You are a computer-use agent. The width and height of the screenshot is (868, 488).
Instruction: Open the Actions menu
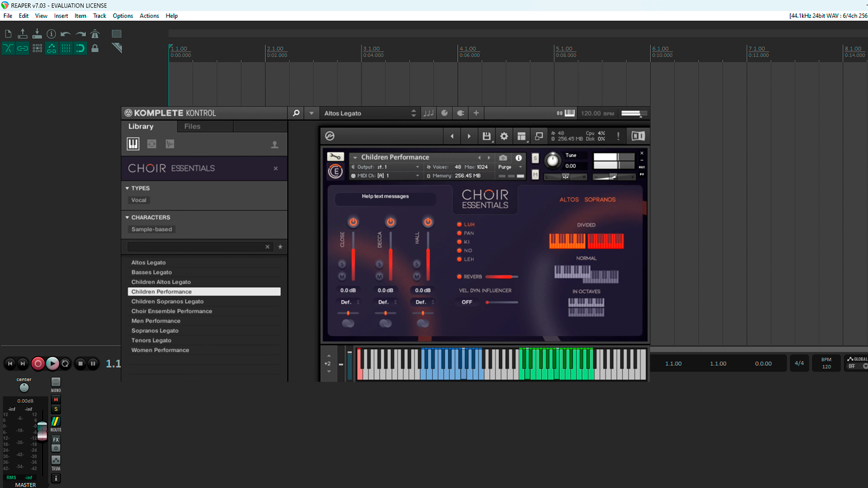tap(149, 16)
